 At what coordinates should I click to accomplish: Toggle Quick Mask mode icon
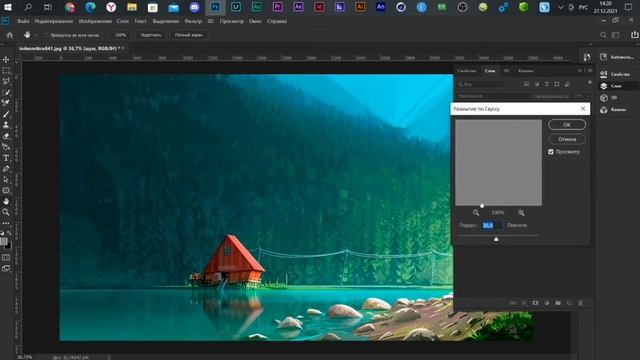[6, 258]
